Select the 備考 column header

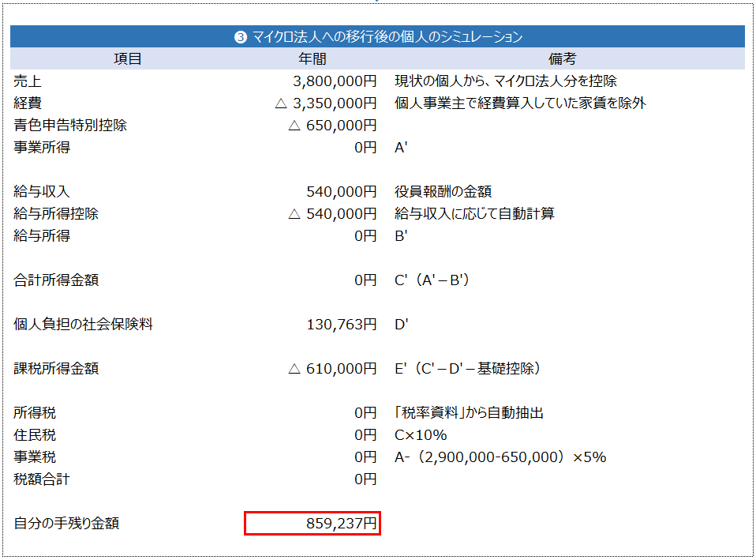pos(562,59)
